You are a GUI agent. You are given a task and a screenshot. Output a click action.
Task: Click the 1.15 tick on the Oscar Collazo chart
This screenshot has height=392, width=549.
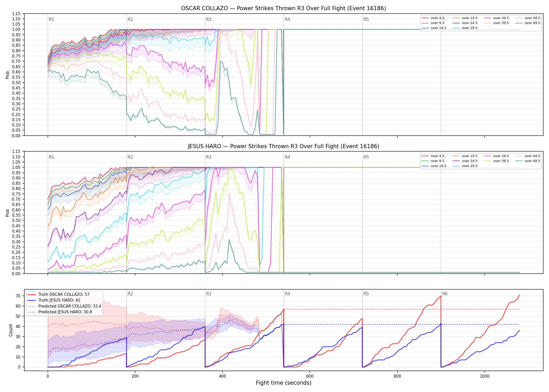pos(16,14)
